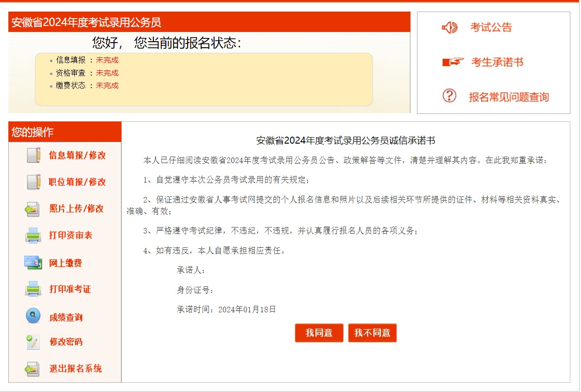Viewport: 581px width, 392px height.
Task: Click the speaker icon for 考试公告
Action: [x=449, y=28]
